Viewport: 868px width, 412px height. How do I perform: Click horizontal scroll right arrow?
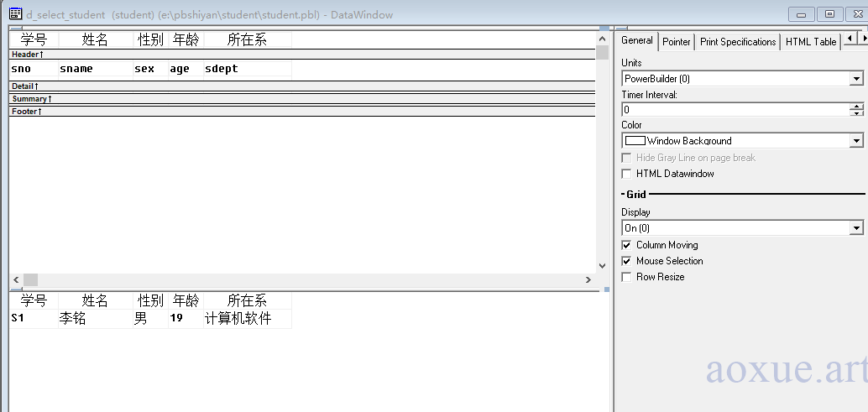click(588, 279)
